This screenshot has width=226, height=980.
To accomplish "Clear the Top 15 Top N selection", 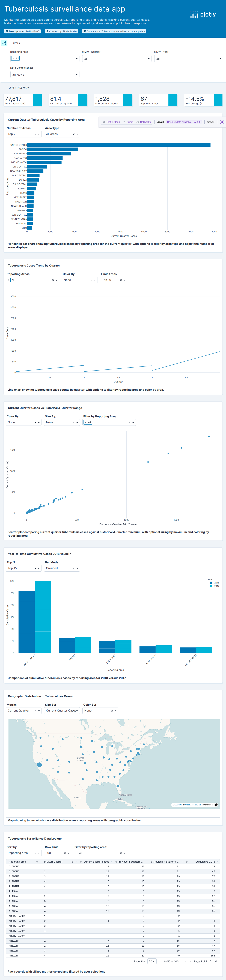I will coord(35,568).
